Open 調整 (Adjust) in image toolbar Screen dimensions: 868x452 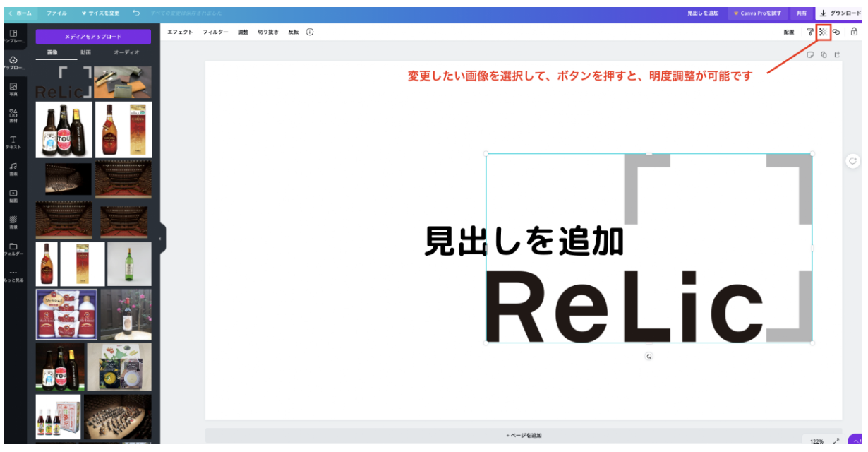(243, 32)
